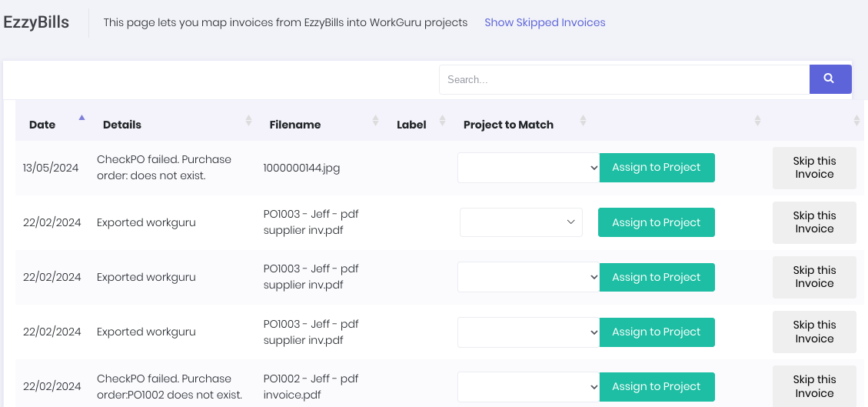Image resolution: width=868 pixels, height=407 pixels.
Task: Click Project to Match header text
Action: click(x=508, y=125)
